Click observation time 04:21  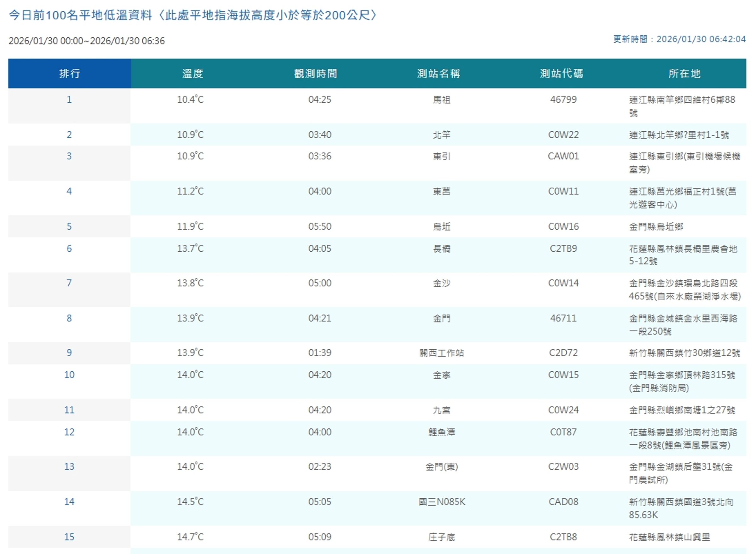pyautogui.click(x=320, y=318)
